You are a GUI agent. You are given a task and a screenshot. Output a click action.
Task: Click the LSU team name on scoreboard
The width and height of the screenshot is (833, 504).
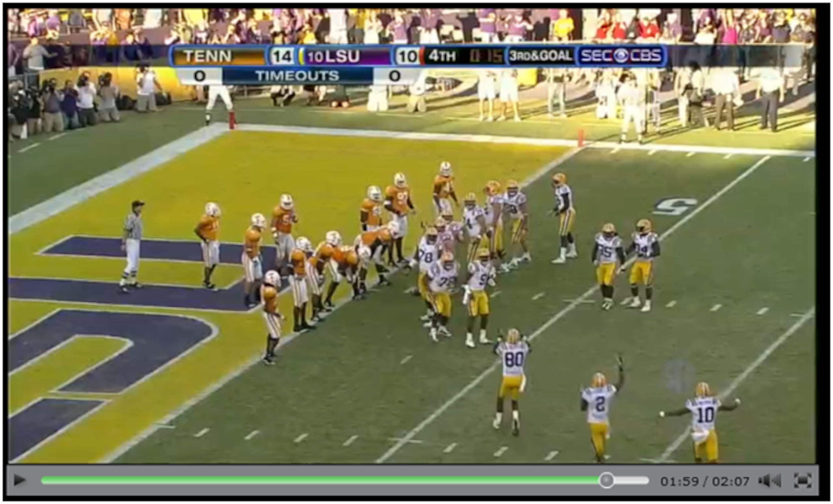(x=342, y=56)
